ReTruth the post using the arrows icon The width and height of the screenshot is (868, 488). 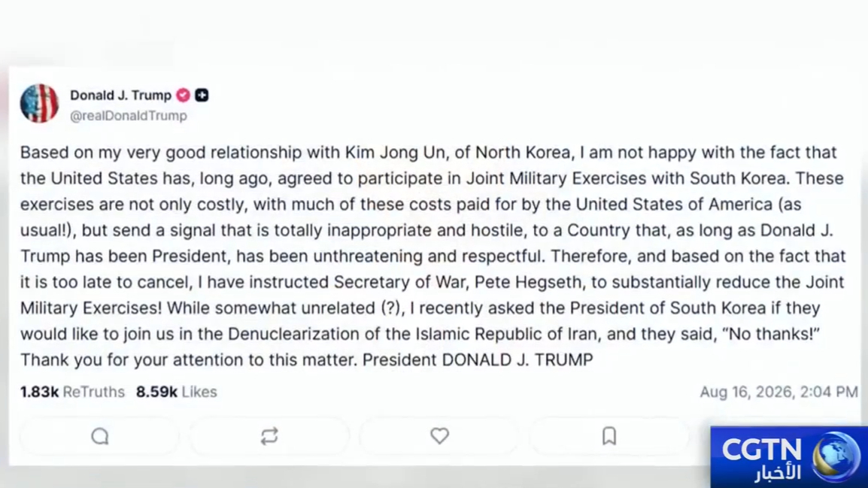pyautogui.click(x=269, y=437)
